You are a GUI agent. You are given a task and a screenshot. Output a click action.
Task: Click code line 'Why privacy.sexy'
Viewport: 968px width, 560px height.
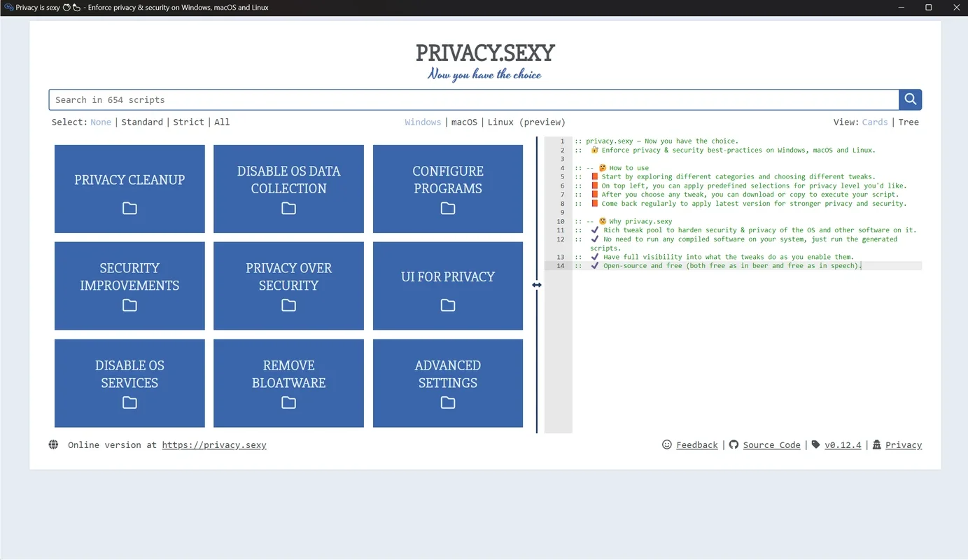[624, 221]
